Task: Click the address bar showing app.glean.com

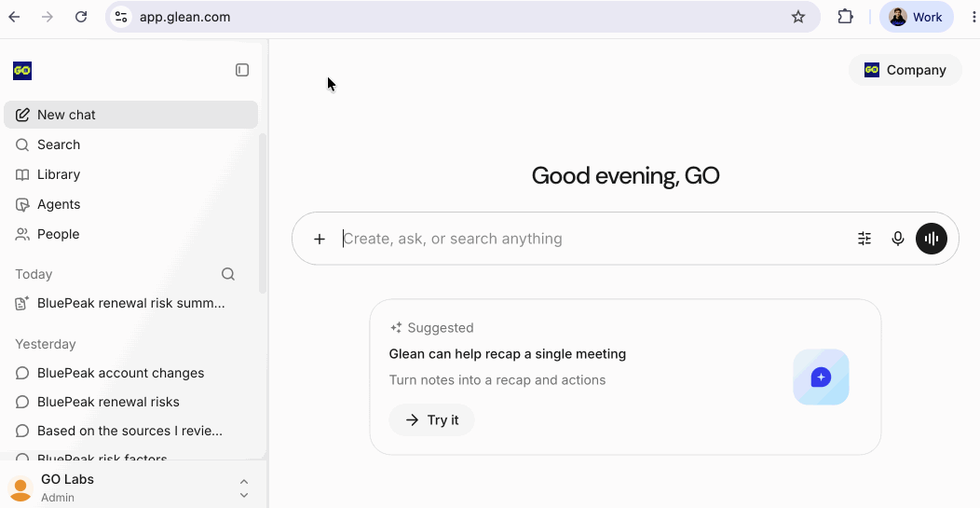Action: 462,17
